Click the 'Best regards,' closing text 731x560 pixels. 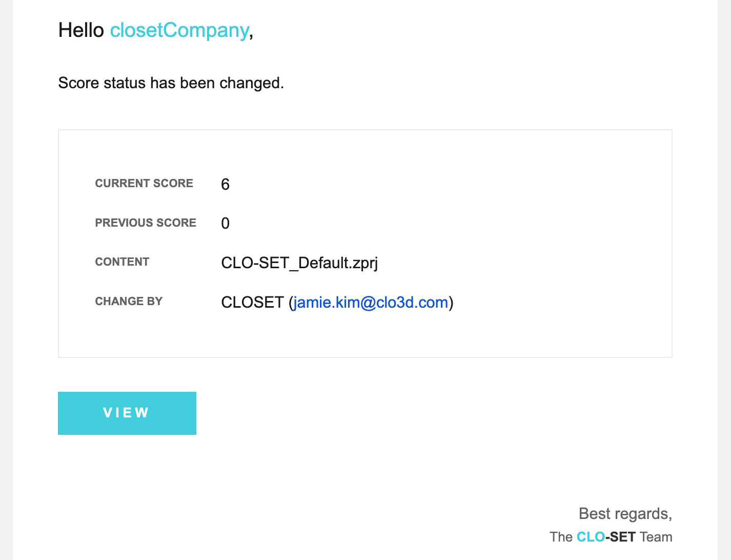(625, 513)
